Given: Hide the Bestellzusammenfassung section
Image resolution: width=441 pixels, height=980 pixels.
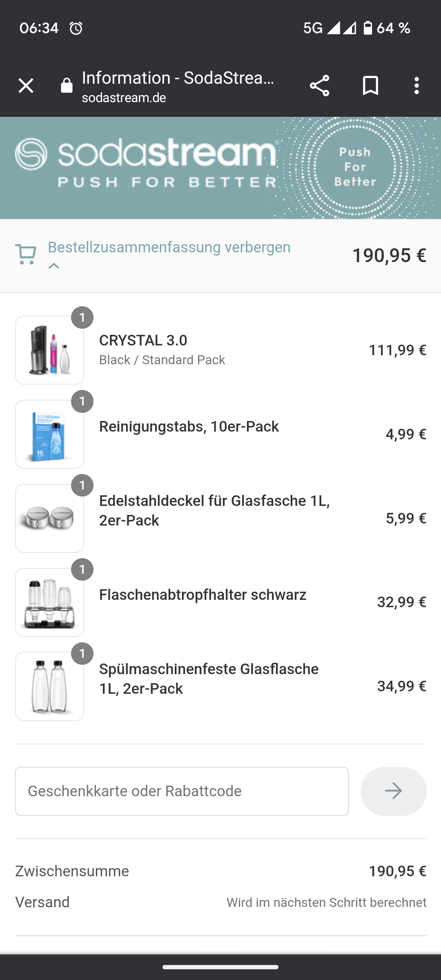Looking at the screenshot, I should pyautogui.click(x=169, y=247).
